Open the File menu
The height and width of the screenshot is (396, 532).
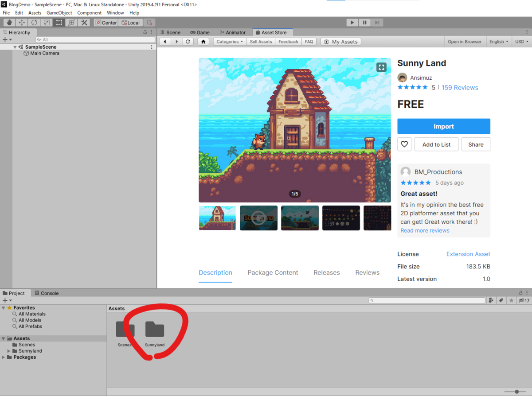click(6, 13)
